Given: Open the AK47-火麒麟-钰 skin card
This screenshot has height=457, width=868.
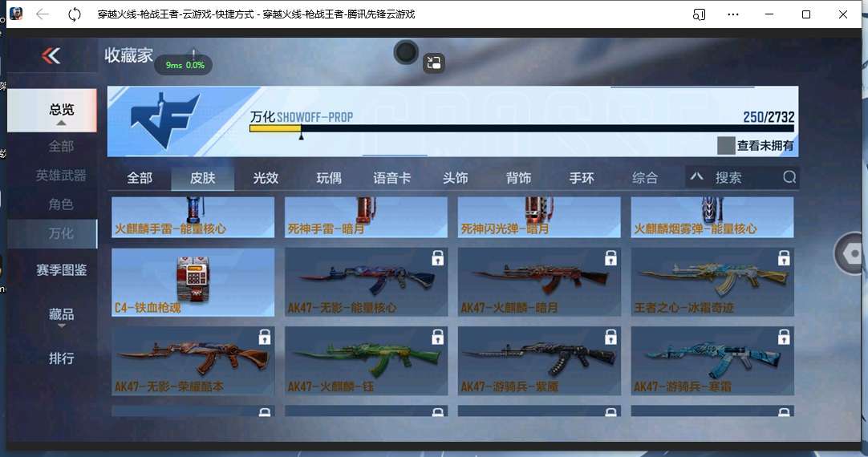Looking at the screenshot, I should [x=366, y=361].
